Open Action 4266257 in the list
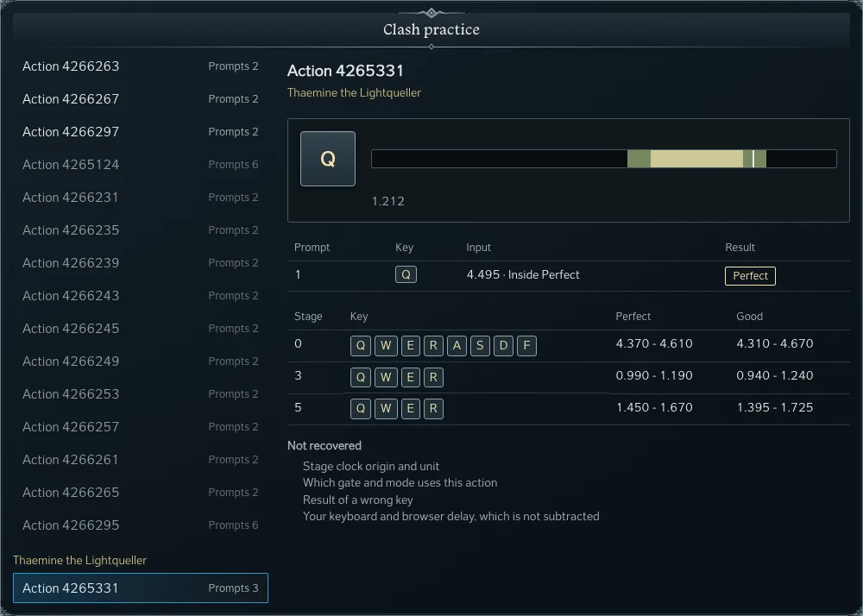Image resolution: width=863 pixels, height=616 pixels. [x=141, y=427]
